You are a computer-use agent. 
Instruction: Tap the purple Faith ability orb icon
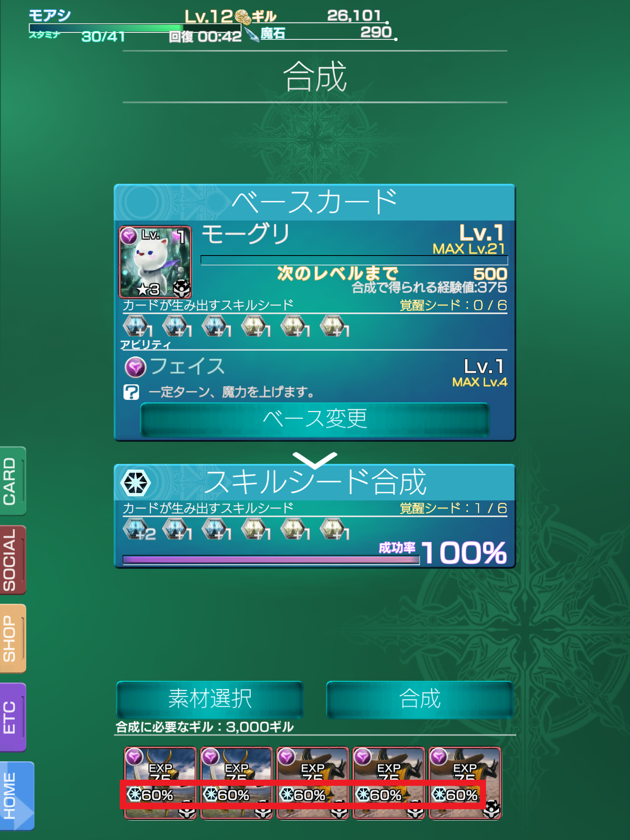click(x=135, y=367)
